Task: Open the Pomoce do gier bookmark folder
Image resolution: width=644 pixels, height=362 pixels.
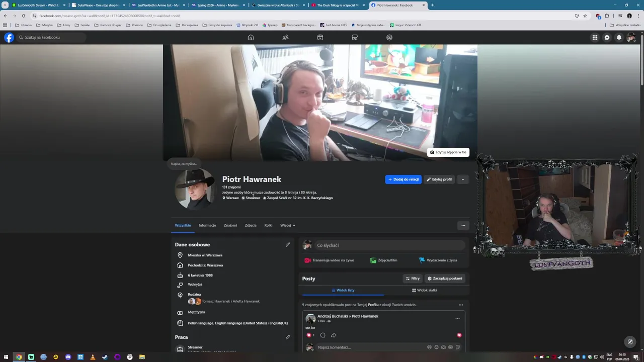Action: click(108, 25)
